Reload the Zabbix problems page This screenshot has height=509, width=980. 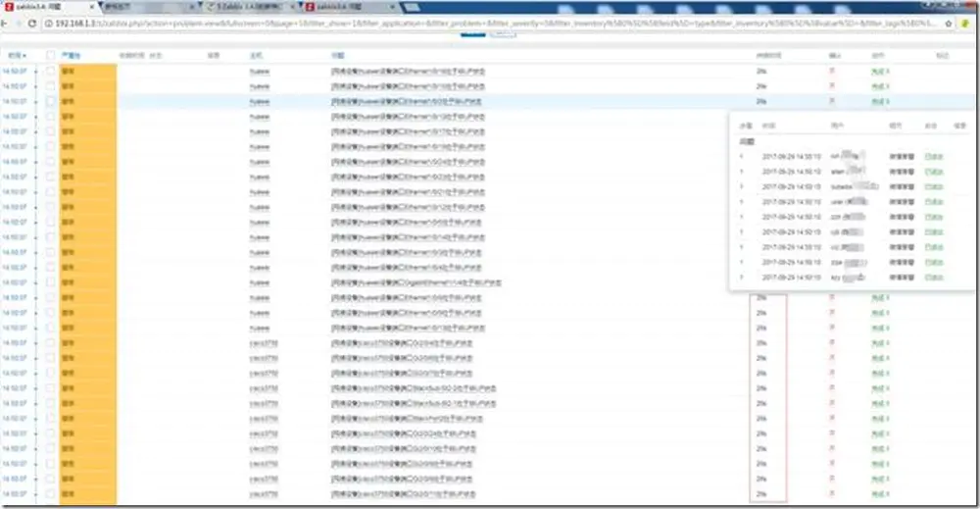32,24
